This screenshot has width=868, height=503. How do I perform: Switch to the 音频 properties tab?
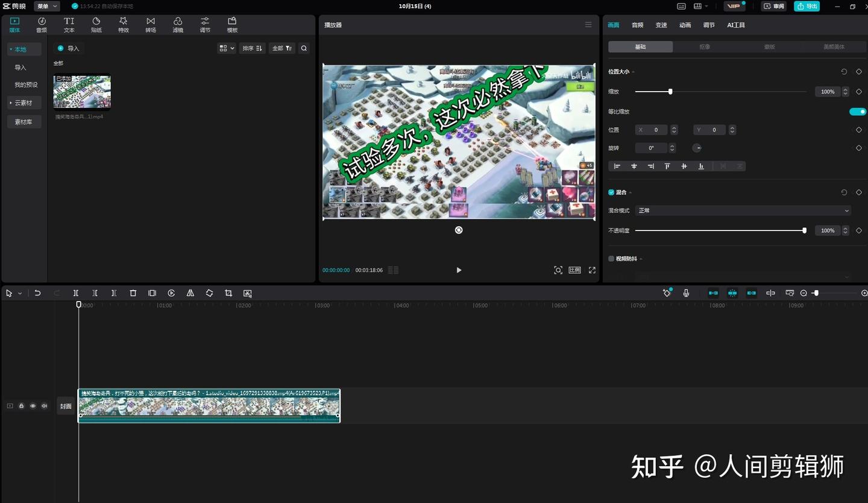(x=637, y=25)
